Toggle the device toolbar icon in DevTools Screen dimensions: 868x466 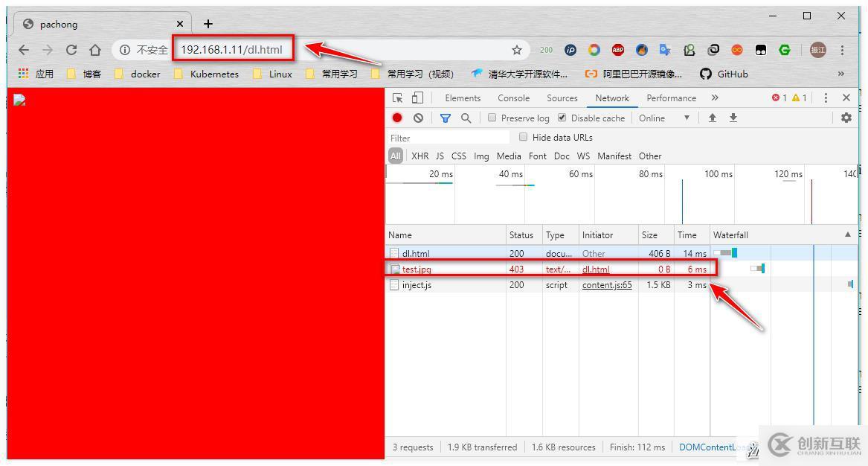pos(417,98)
